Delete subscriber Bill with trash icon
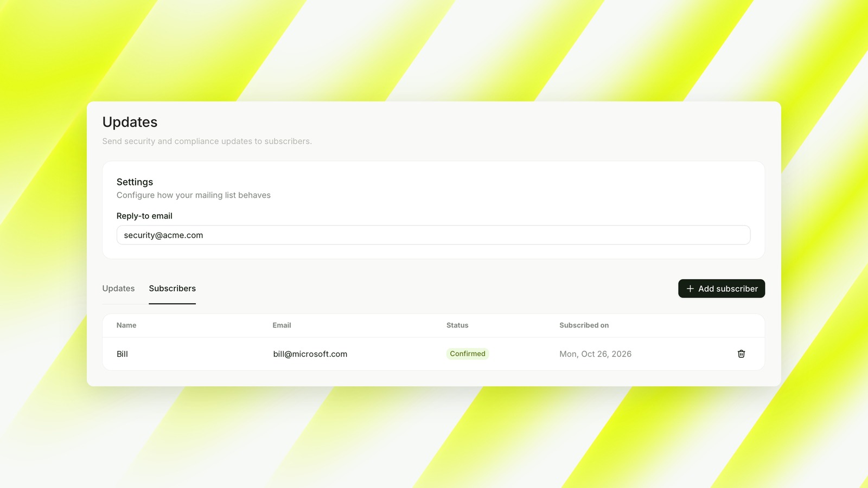Viewport: 868px width, 488px height. pyautogui.click(x=741, y=354)
